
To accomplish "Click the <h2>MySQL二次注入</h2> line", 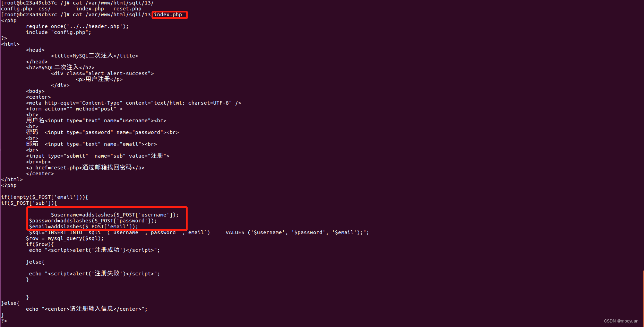I will click(60, 67).
